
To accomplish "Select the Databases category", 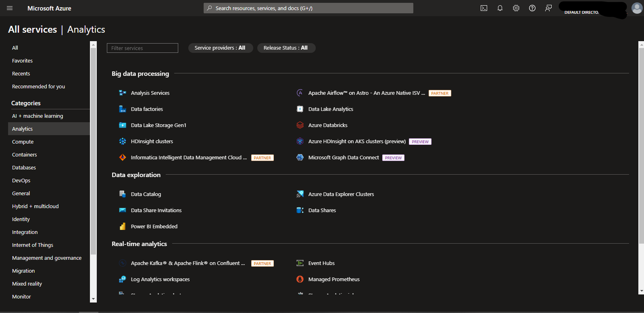I will (x=24, y=167).
